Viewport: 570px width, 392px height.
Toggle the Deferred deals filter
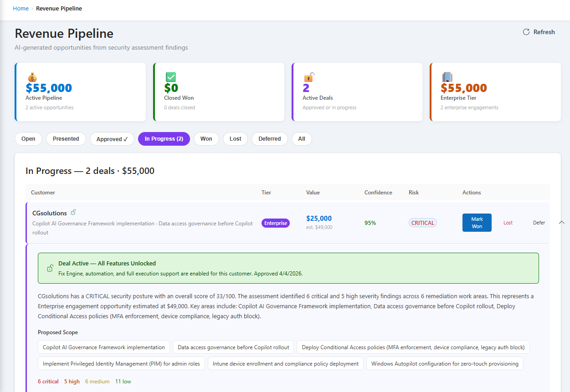(269, 139)
